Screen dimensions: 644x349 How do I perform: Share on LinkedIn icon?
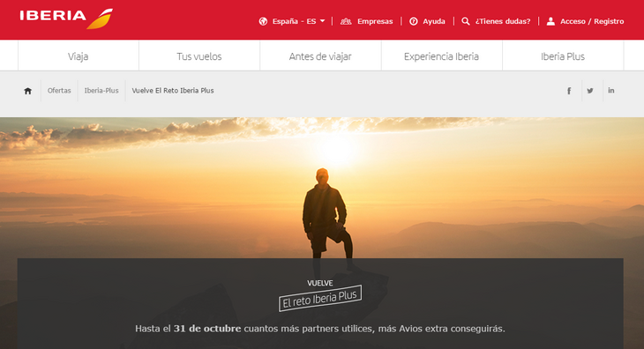click(611, 90)
